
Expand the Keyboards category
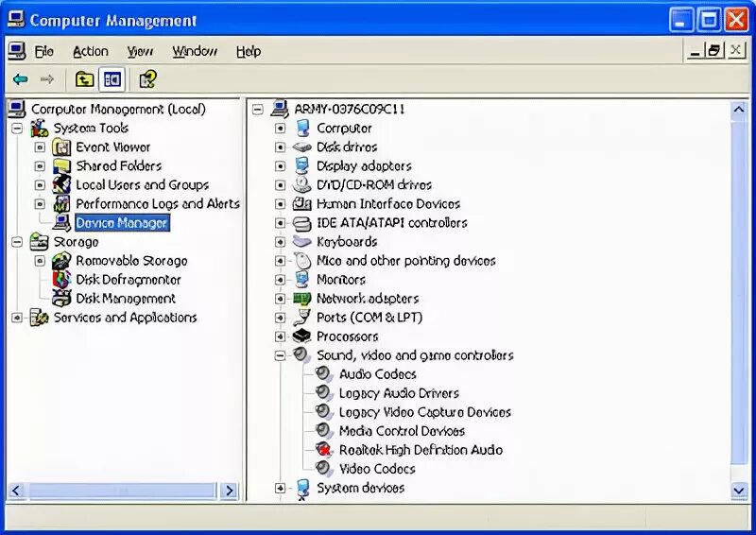tap(280, 242)
